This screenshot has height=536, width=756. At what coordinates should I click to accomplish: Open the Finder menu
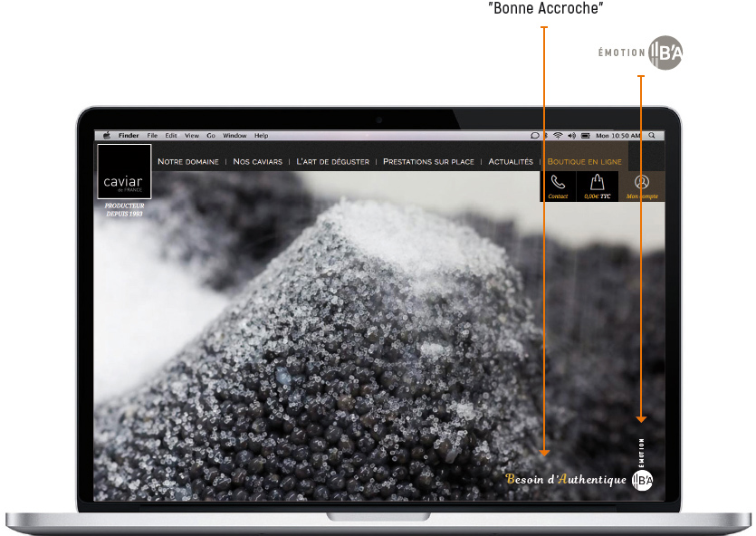point(129,135)
